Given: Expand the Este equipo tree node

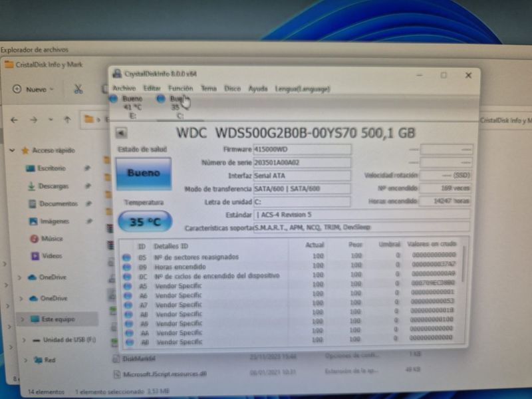Looking at the screenshot, I should coord(23,319).
